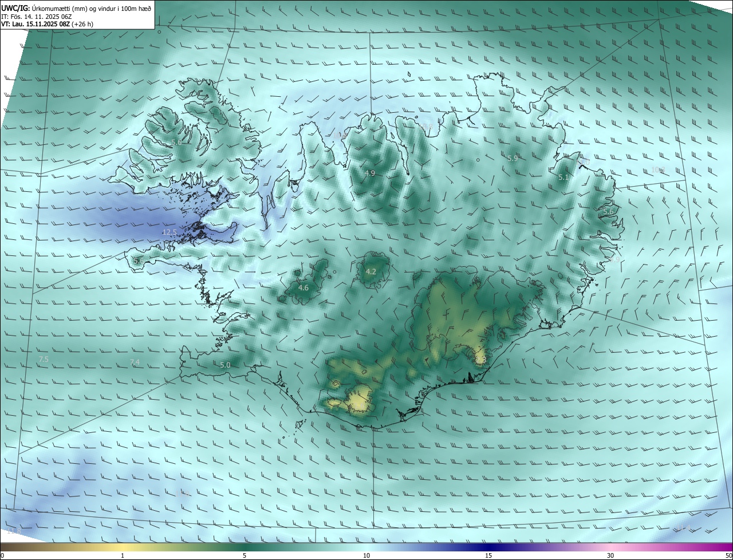733x560 pixels.
Task: Click the "(+26 h)" forecast offset text
Action: point(82,24)
